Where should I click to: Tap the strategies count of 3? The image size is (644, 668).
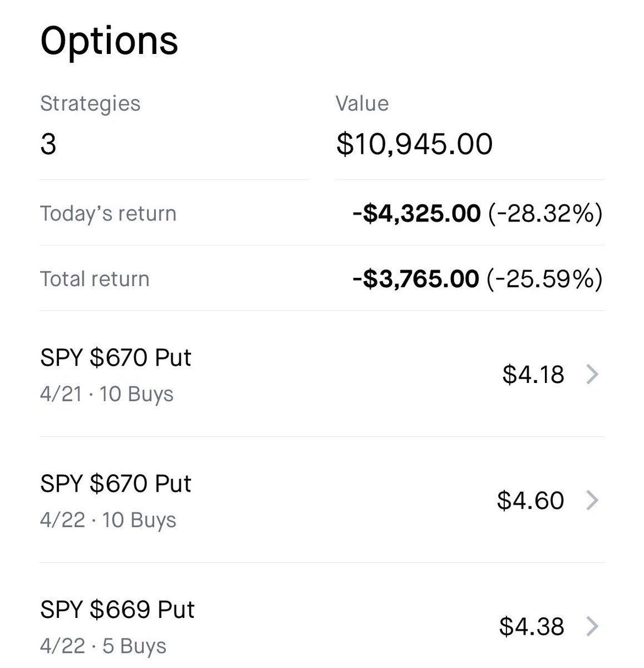point(48,144)
